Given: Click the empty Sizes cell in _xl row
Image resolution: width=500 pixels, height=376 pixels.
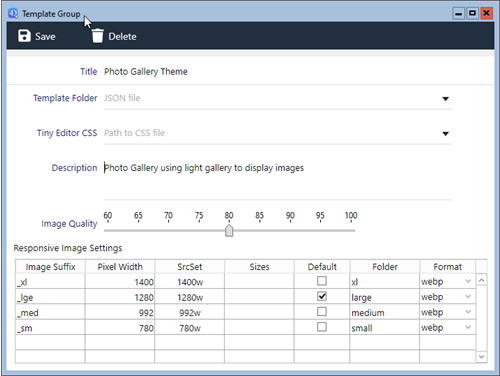Looking at the screenshot, I should [259, 282].
